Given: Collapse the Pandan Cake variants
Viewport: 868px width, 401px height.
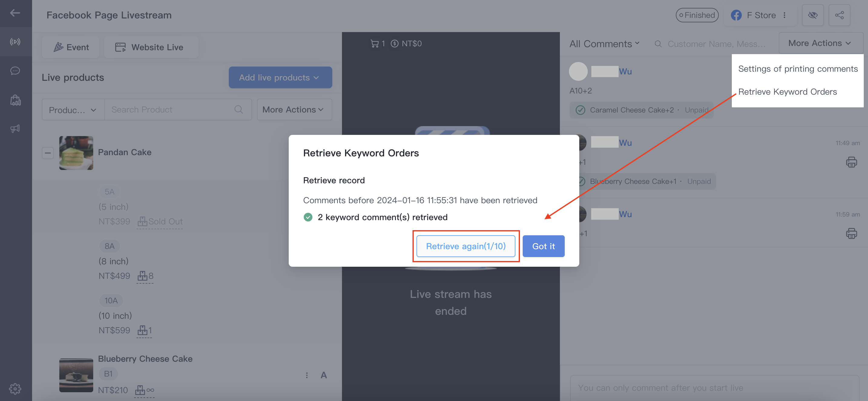Looking at the screenshot, I should [x=48, y=153].
